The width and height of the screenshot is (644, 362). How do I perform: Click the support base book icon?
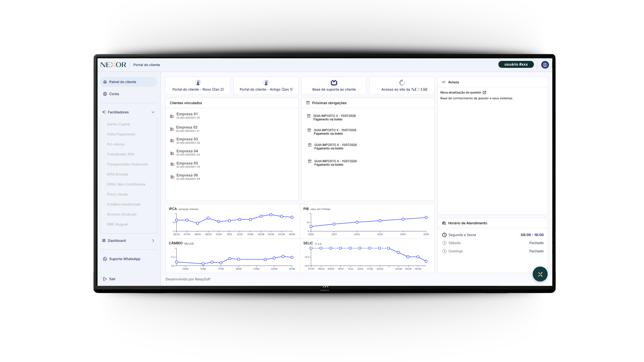(x=334, y=82)
